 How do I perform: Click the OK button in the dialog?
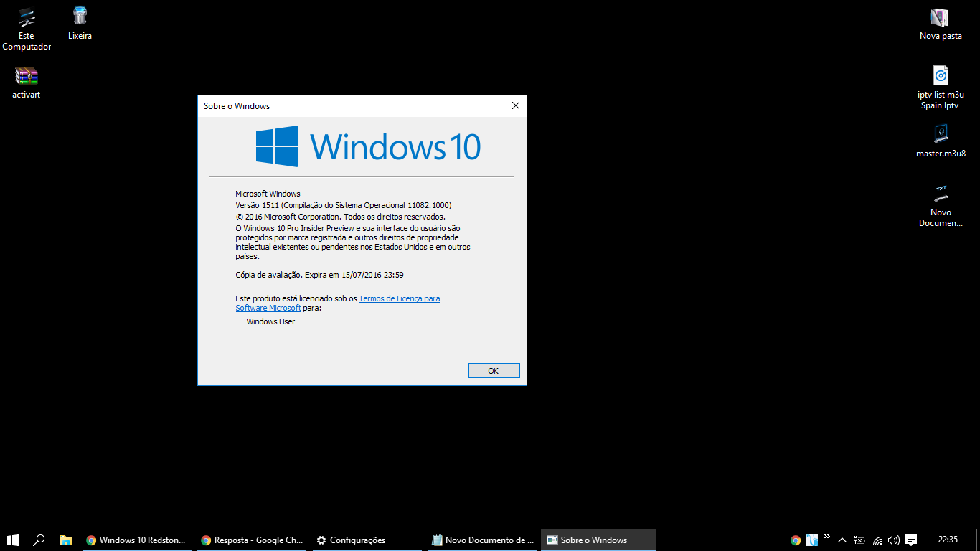(x=493, y=371)
